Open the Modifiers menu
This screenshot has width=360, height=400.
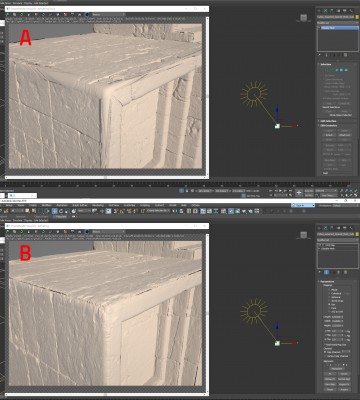[x=46, y=206]
